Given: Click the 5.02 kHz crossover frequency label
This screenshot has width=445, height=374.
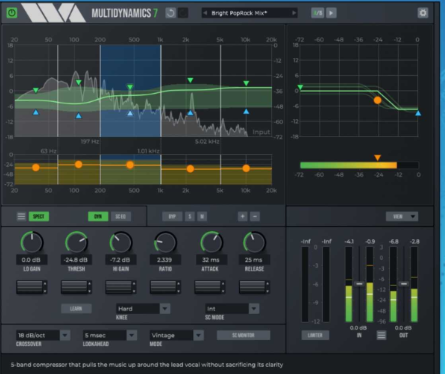Looking at the screenshot, I should (207, 142).
